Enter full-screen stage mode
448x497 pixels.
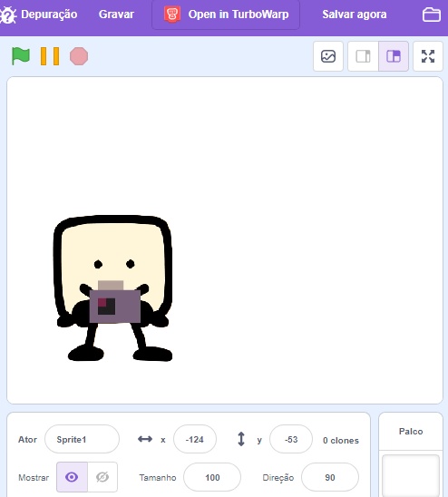pos(428,56)
